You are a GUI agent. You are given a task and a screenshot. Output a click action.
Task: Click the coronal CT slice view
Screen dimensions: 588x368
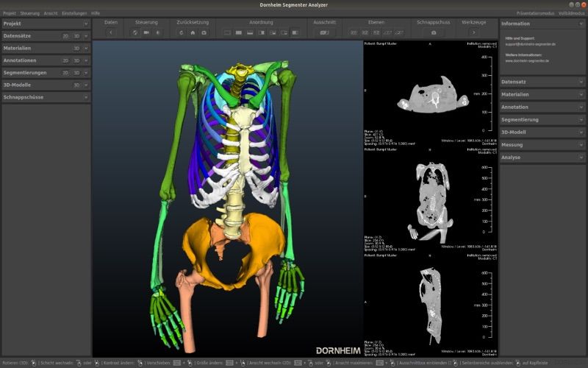[431, 199]
